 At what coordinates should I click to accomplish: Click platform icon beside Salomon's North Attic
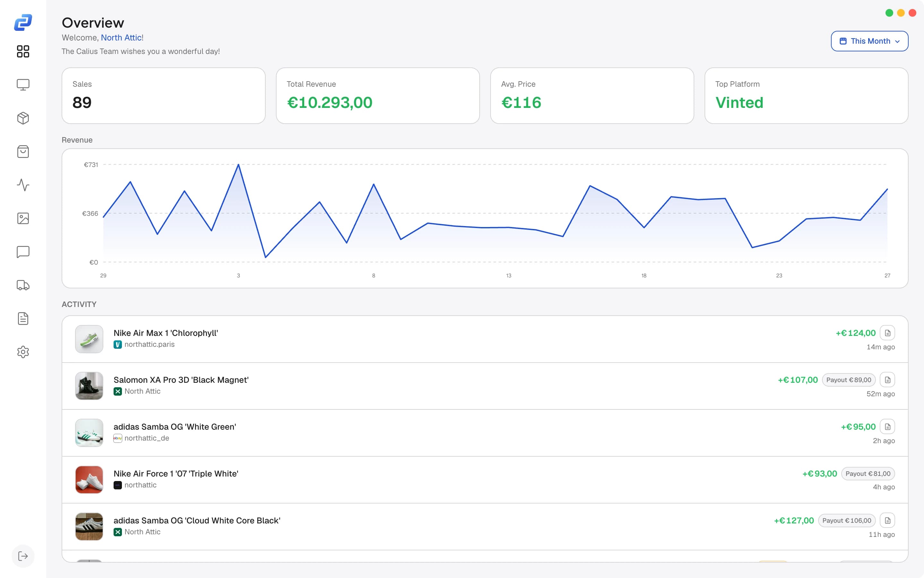(118, 391)
